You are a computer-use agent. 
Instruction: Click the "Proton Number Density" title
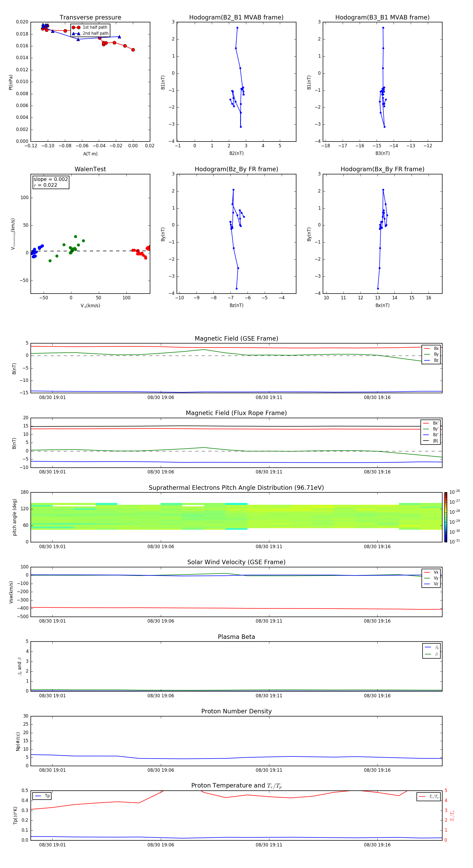click(236, 711)
